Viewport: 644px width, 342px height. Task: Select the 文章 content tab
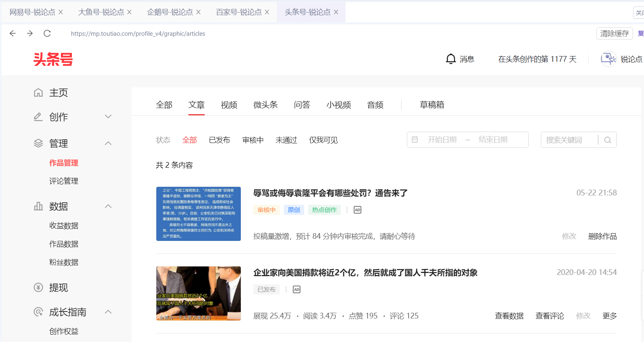click(x=197, y=105)
